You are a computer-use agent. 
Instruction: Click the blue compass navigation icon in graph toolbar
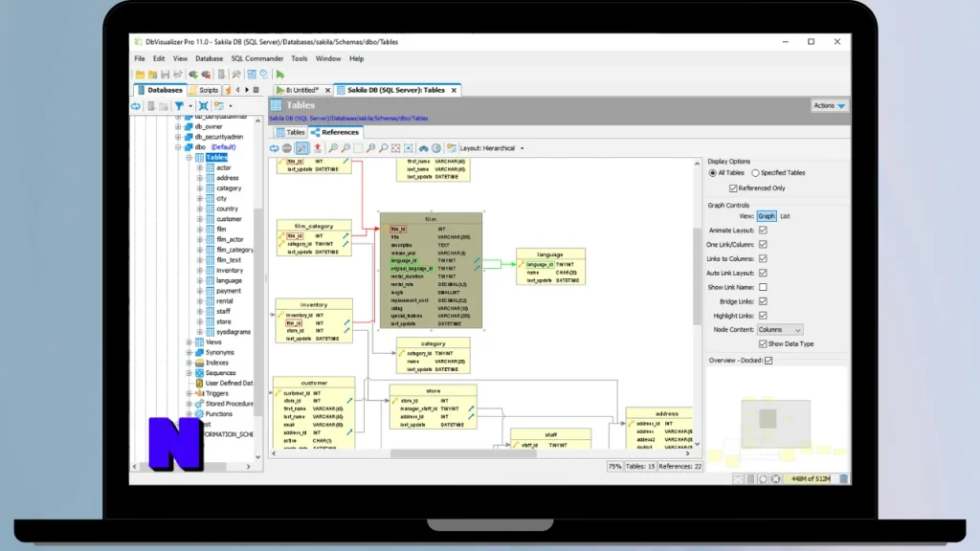[436, 148]
